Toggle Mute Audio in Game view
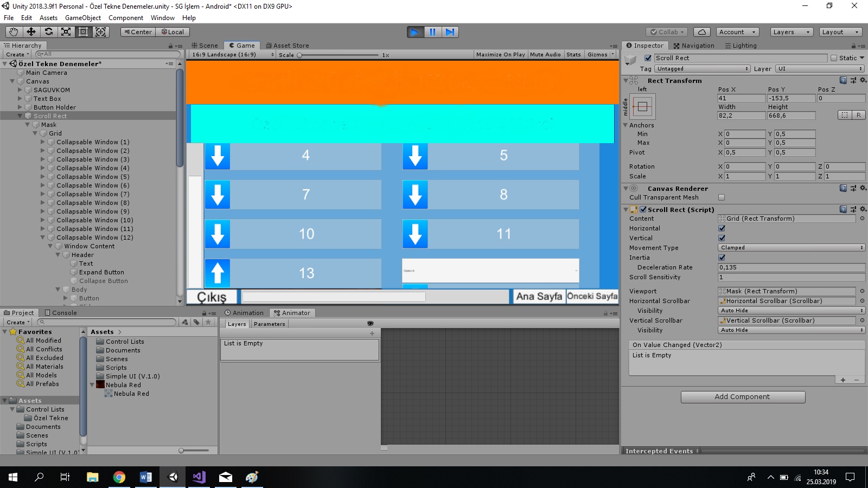 tap(546, 55)
